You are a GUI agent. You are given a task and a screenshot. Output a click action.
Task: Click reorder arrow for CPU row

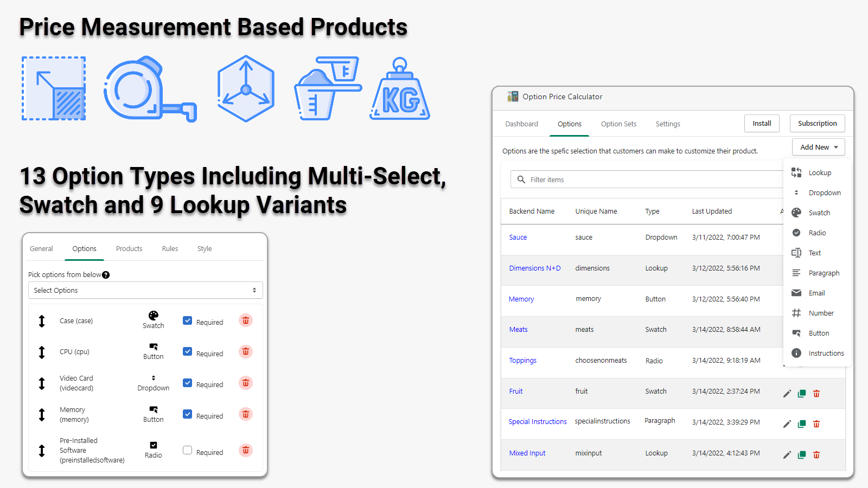click(42, 352)
